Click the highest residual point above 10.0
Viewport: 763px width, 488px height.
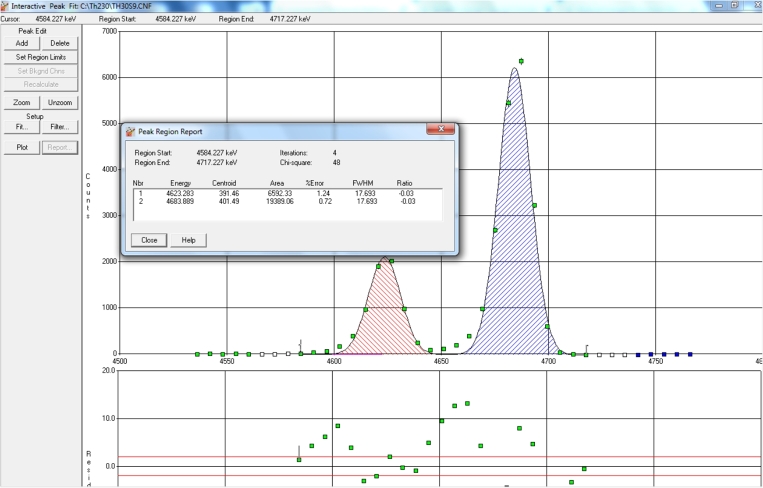(467, 403)
